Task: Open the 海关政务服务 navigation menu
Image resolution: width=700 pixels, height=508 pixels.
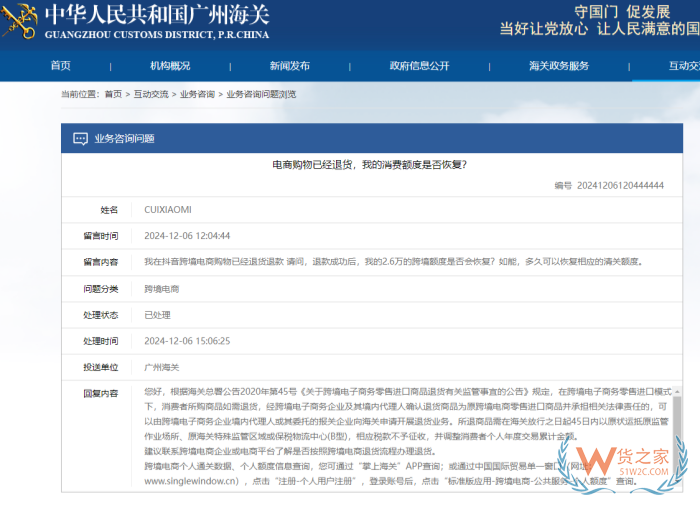Action: [x=559, y=66]
